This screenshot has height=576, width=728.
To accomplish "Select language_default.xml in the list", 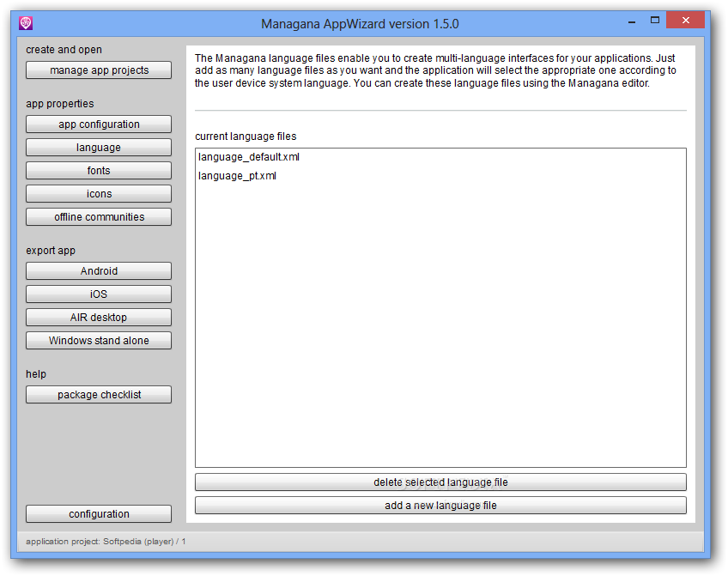I will 440,157.
